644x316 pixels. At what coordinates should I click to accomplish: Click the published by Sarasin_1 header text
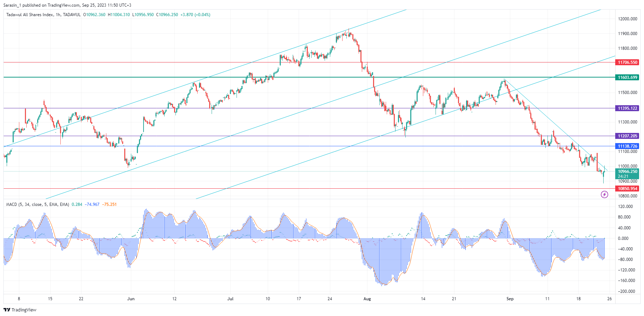(x=67, y=5)
